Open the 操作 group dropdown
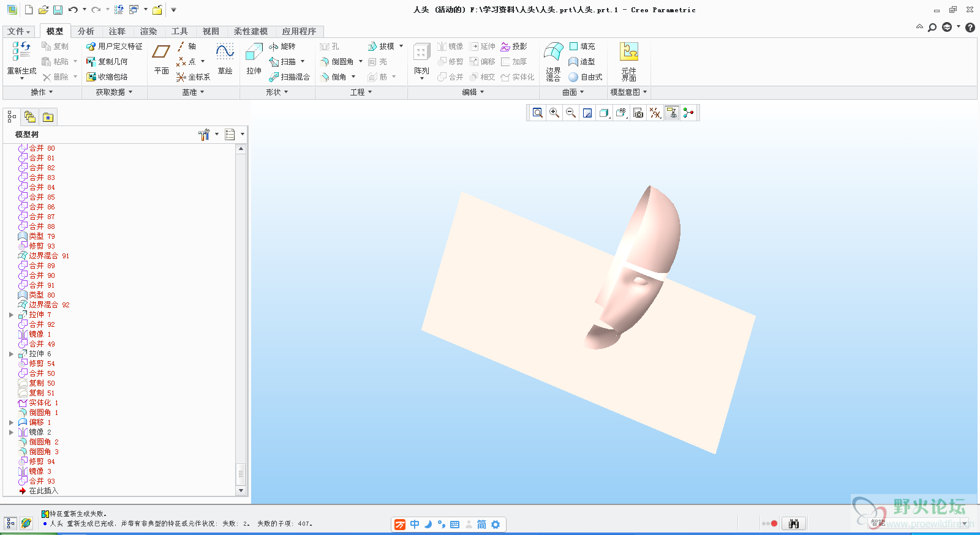 tap(42, 92)
